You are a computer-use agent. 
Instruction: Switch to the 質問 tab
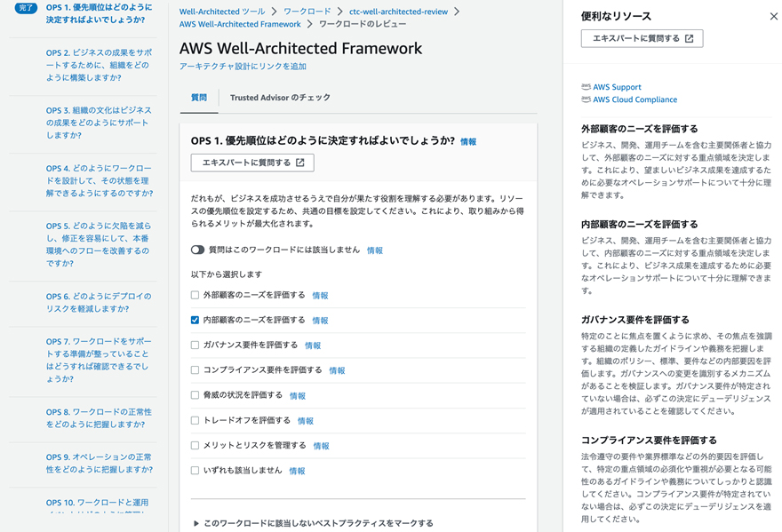[199, 98]
